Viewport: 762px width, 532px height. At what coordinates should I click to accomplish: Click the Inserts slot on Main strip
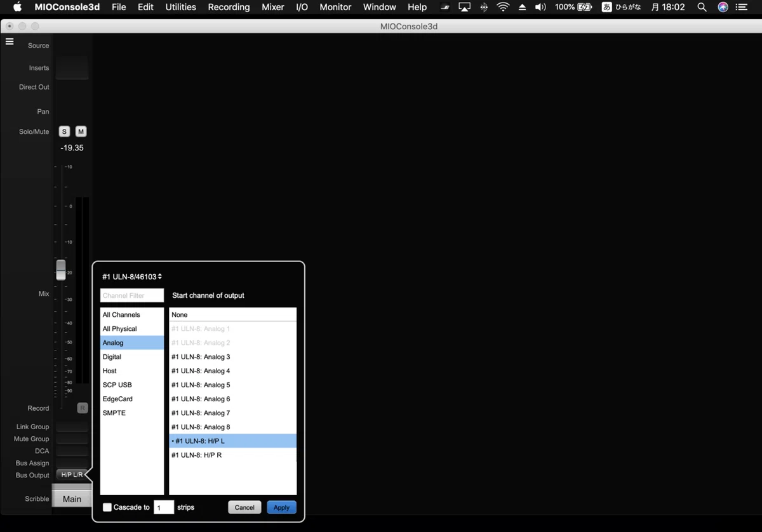72,68
